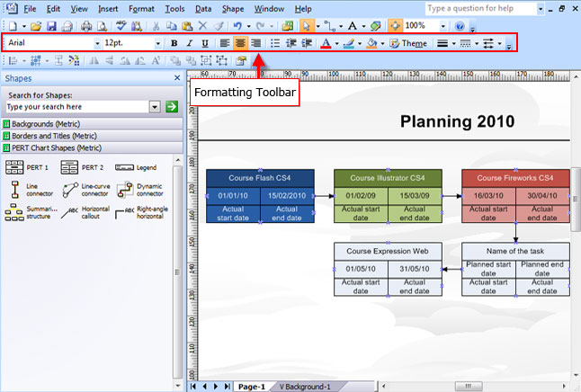Click the Cut scissors icon
The image size is (581, 392).
pyautogui.click(x=156, y=26)
